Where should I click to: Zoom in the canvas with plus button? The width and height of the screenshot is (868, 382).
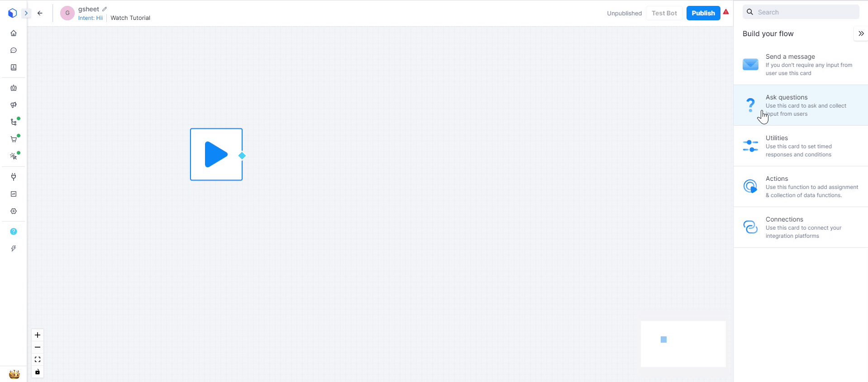click(38, 335)
